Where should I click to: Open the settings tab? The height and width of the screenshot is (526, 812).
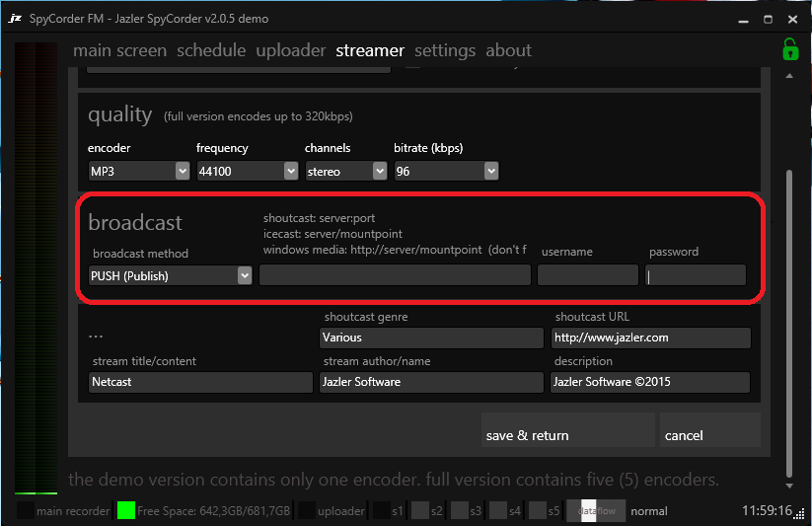coord(445,50)
